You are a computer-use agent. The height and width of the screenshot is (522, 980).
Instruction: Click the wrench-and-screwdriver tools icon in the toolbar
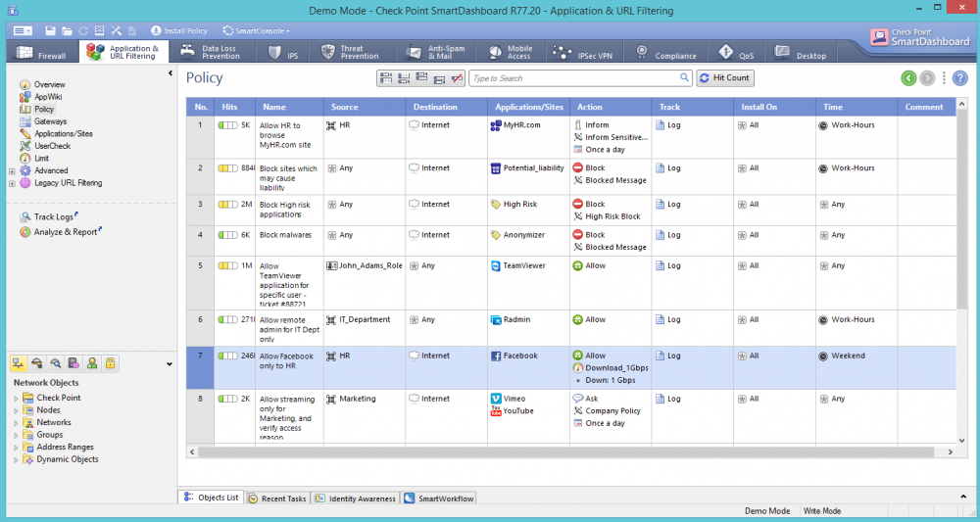[117, 30]
